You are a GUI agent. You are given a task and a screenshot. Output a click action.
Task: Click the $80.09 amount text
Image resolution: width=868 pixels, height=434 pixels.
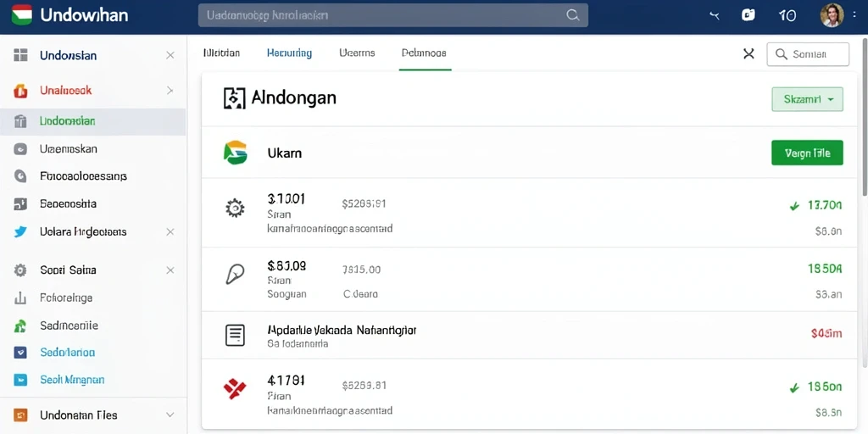[287, 265]
